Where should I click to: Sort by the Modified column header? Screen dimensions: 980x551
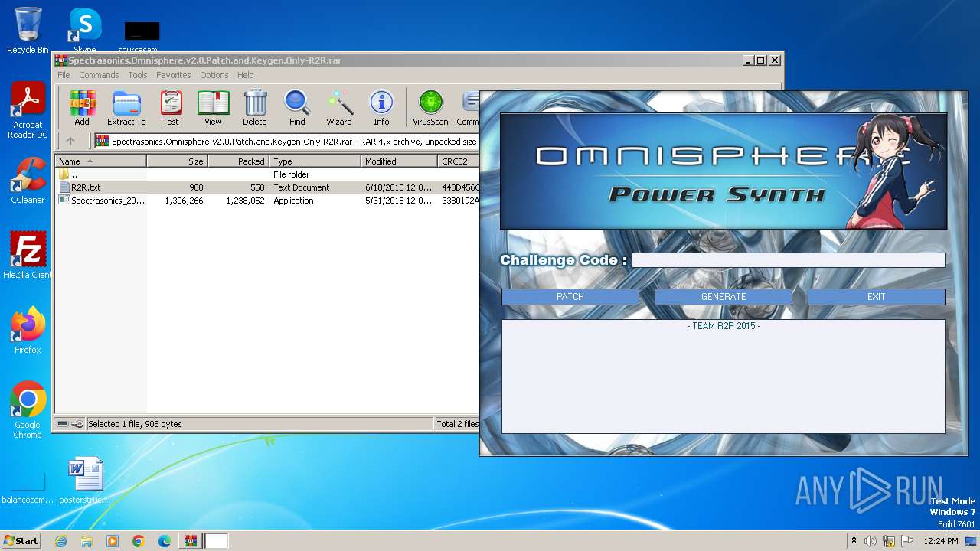click(x=399, y=161)
